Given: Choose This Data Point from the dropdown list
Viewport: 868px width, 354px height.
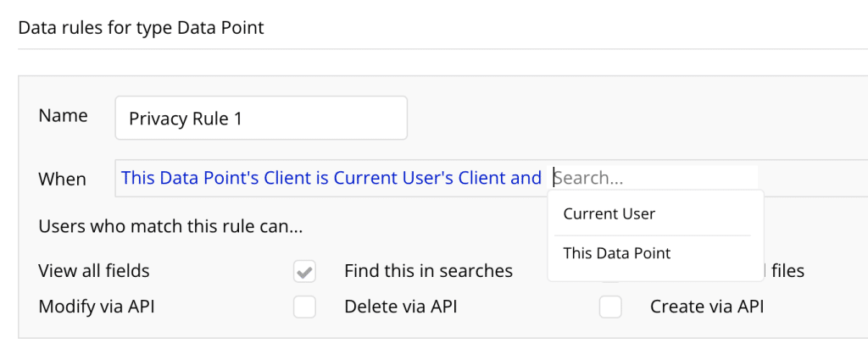Looking at the screenshot, I should [x=616, y=253].
